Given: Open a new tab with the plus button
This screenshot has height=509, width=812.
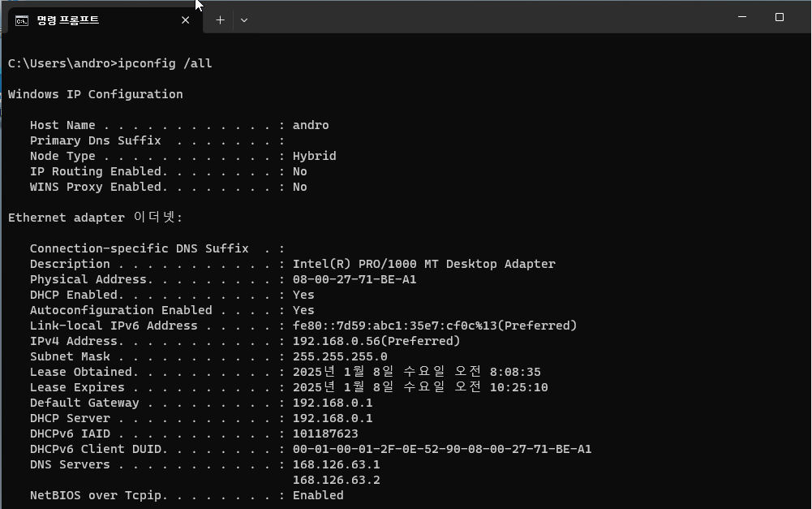Looking at the screenshot, I should pyautogui.click(x=220, y=19).
